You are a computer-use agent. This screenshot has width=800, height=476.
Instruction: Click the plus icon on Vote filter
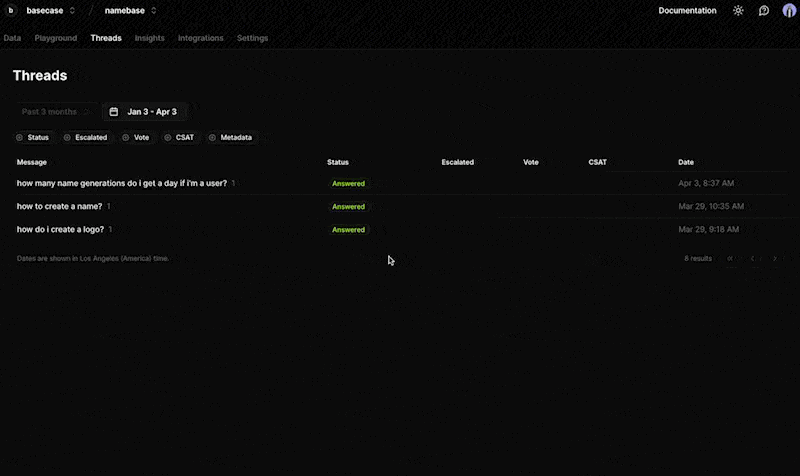(x=126, y=137)
